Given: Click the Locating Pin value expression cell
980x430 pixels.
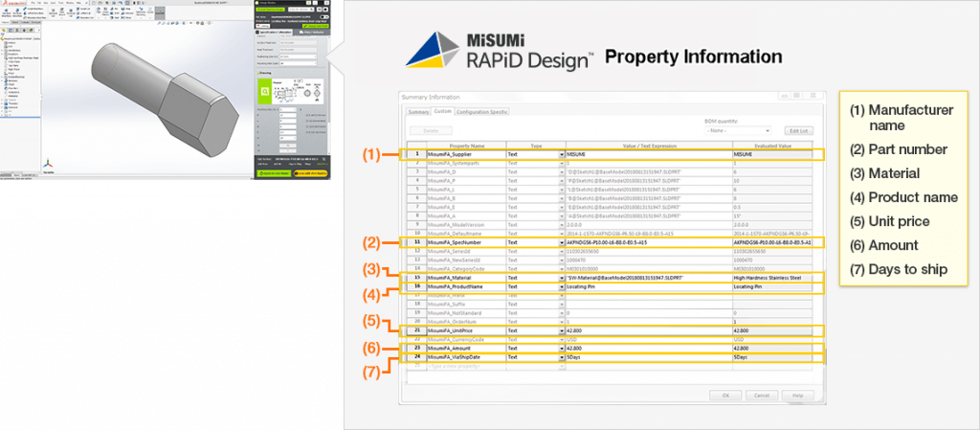Looking at the screenshot, I should tap(649, 286).
